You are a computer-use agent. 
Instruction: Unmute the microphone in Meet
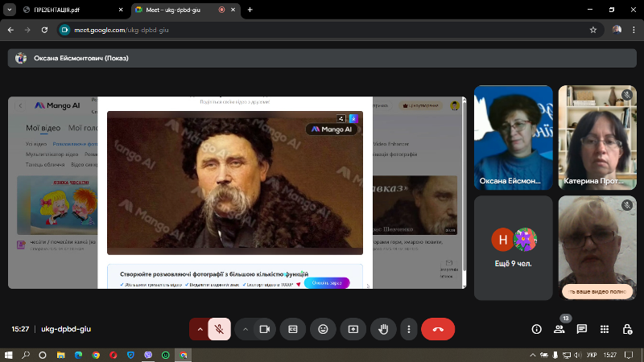(x=219, y=329)
